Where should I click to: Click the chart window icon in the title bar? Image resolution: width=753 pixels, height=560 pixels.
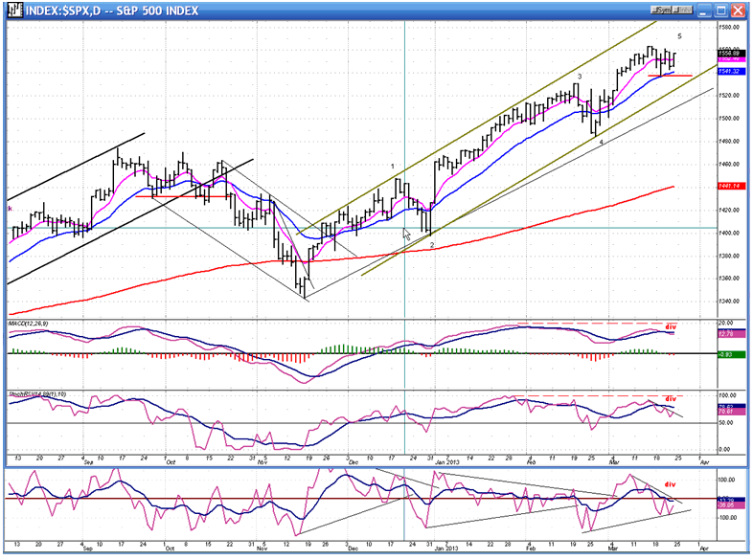[x=15, y=11]
